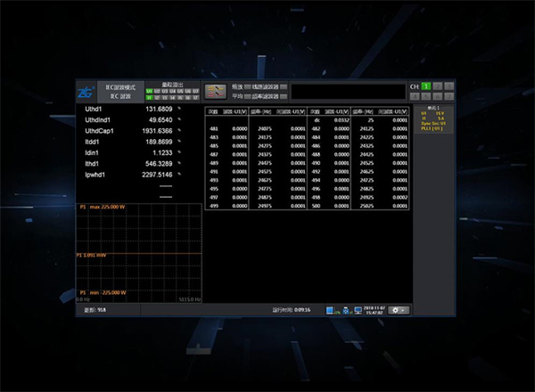Select channel 3 button

449,86
